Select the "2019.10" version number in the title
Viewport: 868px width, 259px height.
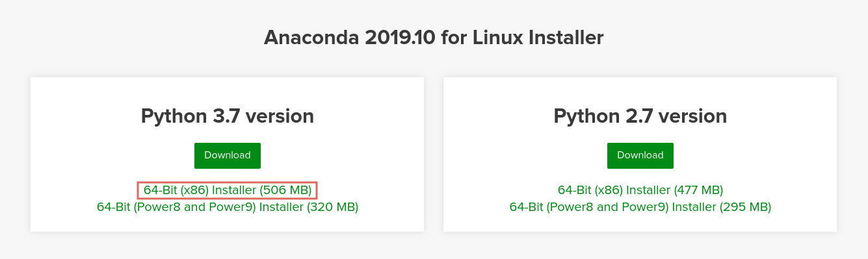pos(400,37)
